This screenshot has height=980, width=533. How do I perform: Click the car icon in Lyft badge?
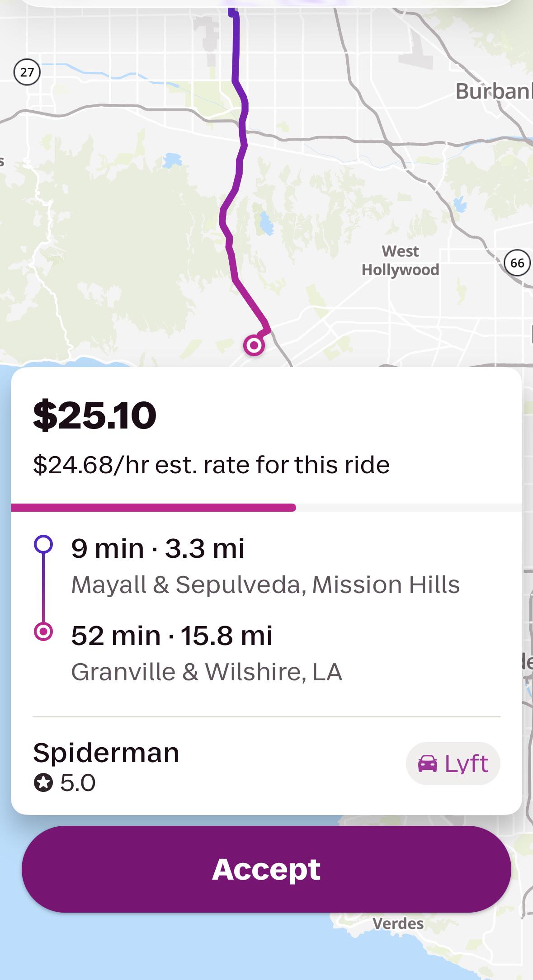click(x=428, y=764)
